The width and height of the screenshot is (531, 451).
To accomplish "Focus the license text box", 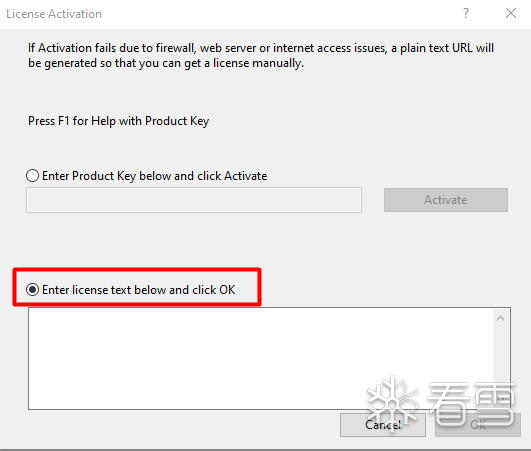I will click(261, 358).
